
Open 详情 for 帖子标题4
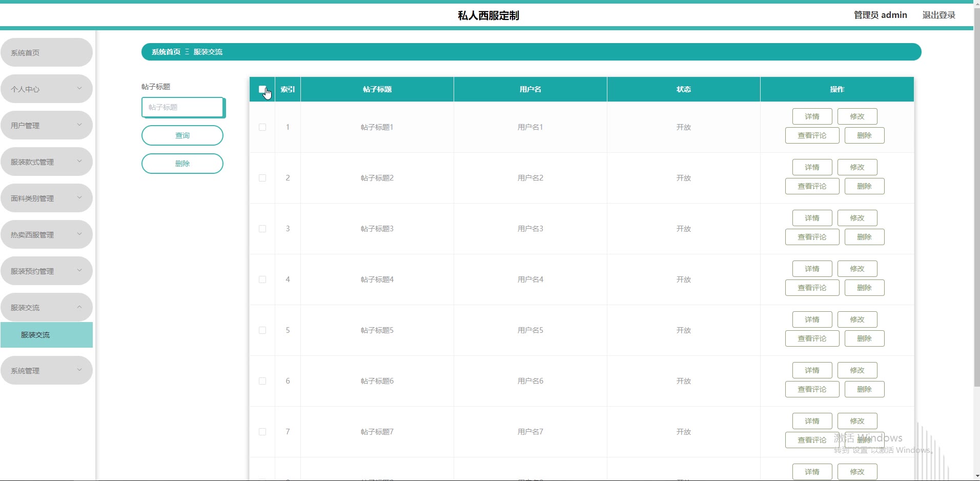[812, 269]
